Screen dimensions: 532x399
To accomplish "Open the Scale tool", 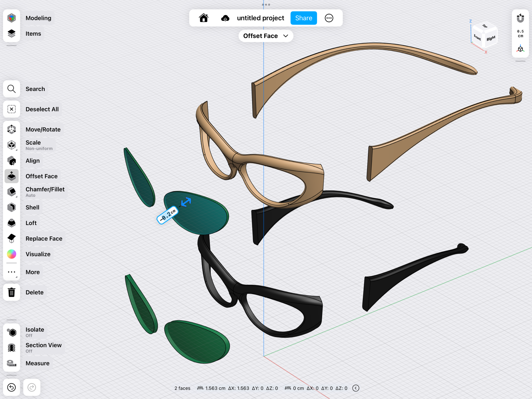I will pyautogui.click(x=11, y=145).
